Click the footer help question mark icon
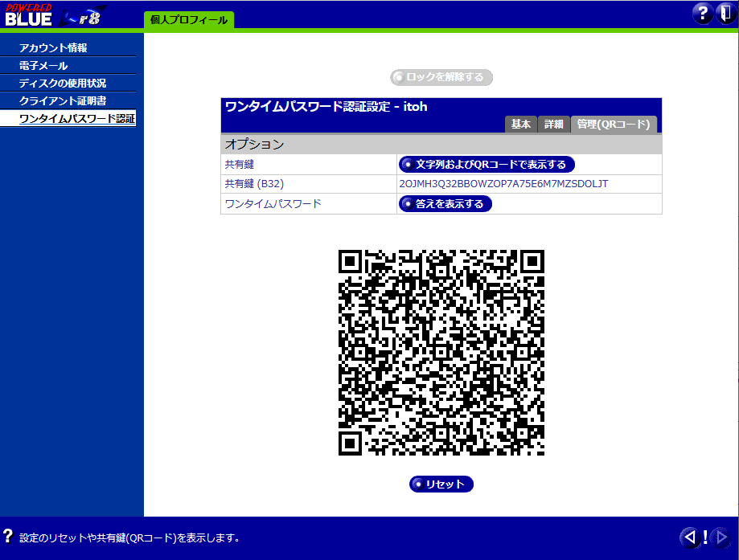 pos(8,537)
